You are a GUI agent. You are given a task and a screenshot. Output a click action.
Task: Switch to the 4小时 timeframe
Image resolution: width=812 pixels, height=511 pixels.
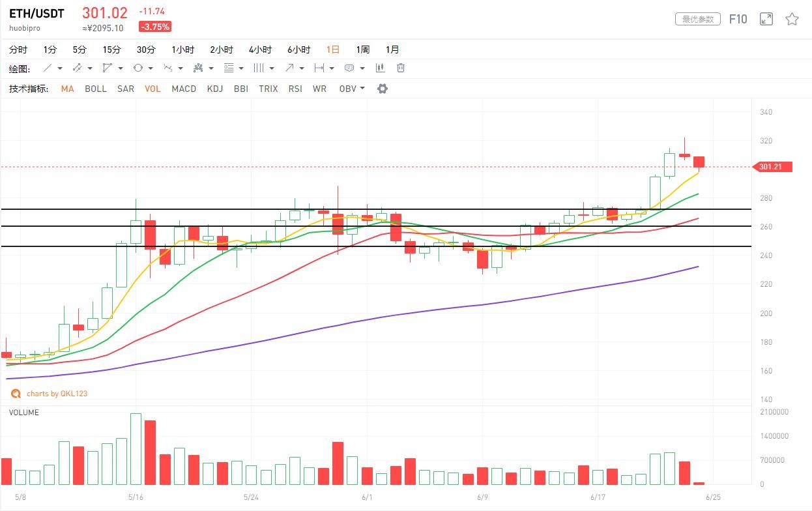tap(260, 50)
